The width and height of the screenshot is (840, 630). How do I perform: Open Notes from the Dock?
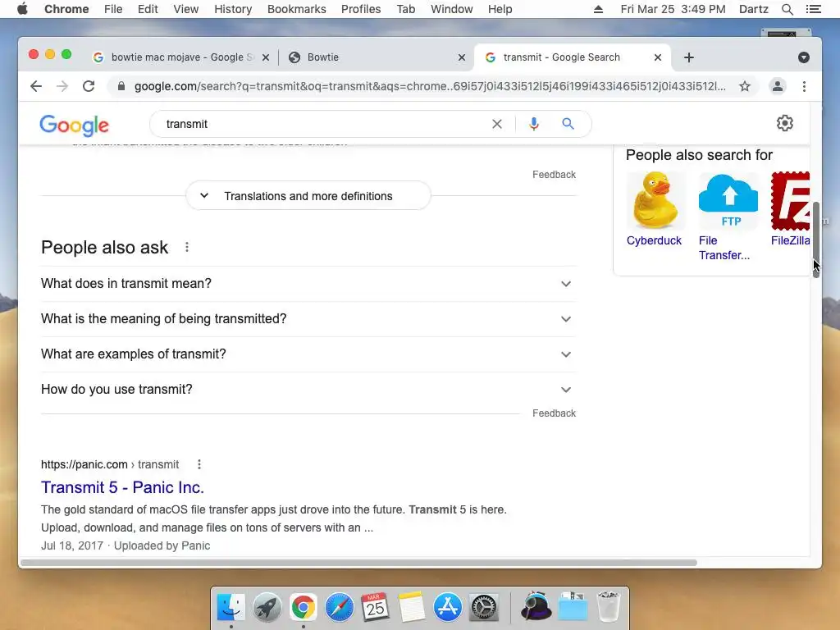[411, 608]
